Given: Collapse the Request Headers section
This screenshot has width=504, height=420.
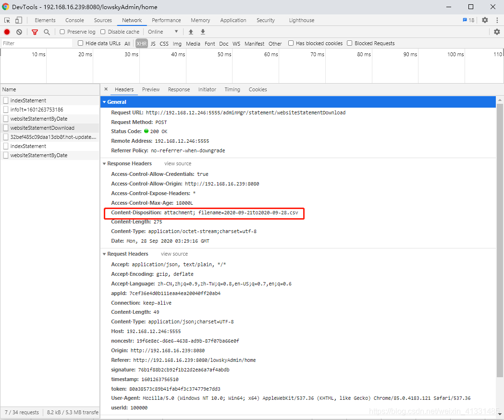Looking at the screenshot, I should click(x=104, y=254).
